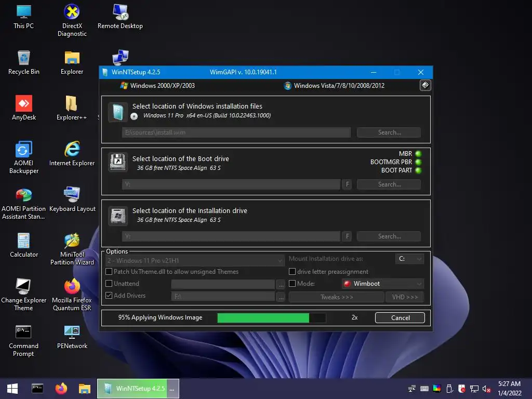This screenshot has width=532, height=399.
Task: Open the Keyboard Layout shortcut
Action: 72,199
